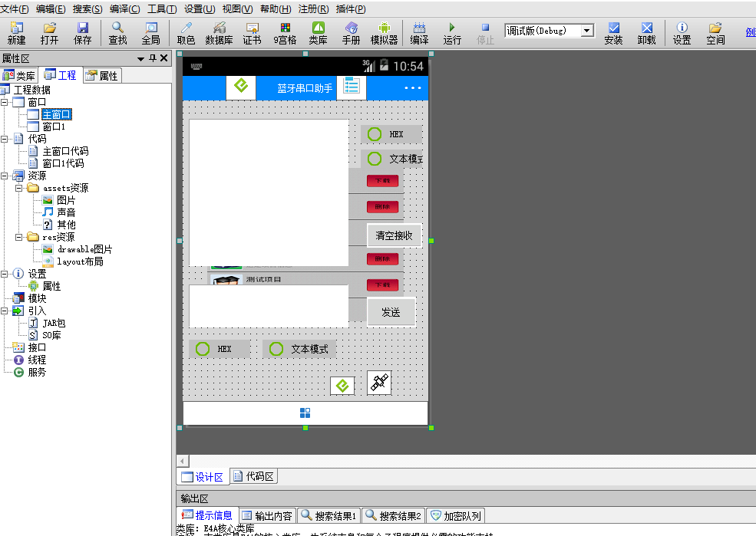Image resolution: width=756 pixels, height=536 pixels.
Task: Collapse the 窗口 tree node
Action: click(x=5, y=102)
